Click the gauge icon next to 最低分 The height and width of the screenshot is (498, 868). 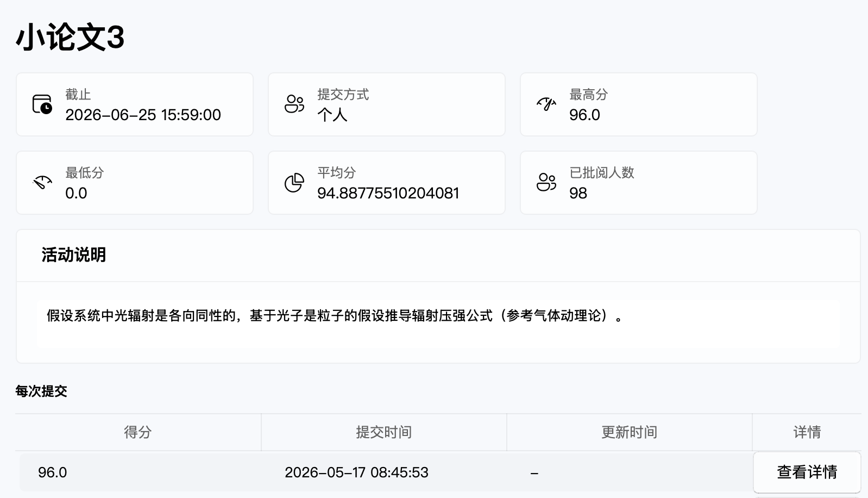pyautogui.click(x=42, y=182)
